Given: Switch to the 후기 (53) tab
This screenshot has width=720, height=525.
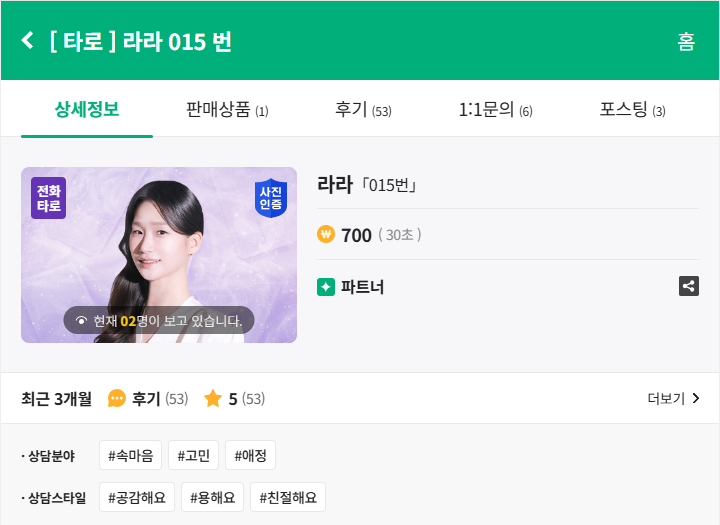Looking at the screenshot, I should 363,110.
